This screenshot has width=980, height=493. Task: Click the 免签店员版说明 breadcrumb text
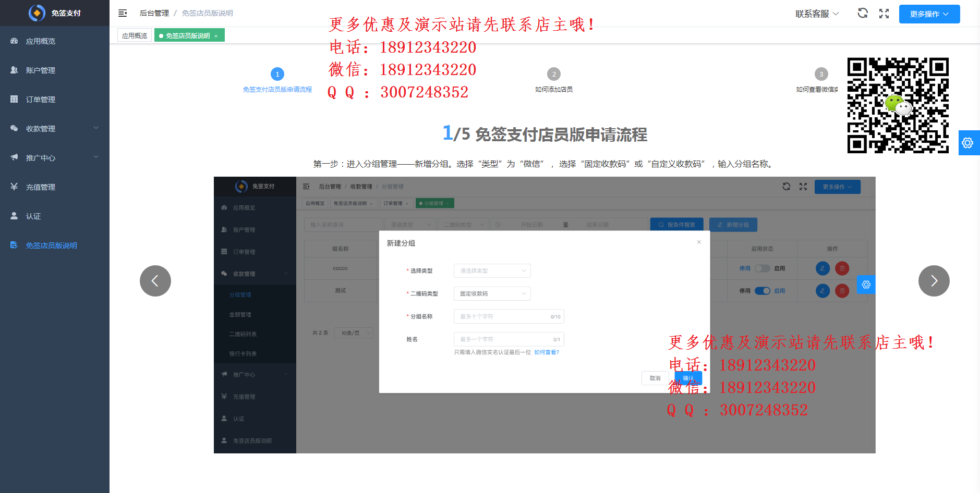(x=208, y=13)
